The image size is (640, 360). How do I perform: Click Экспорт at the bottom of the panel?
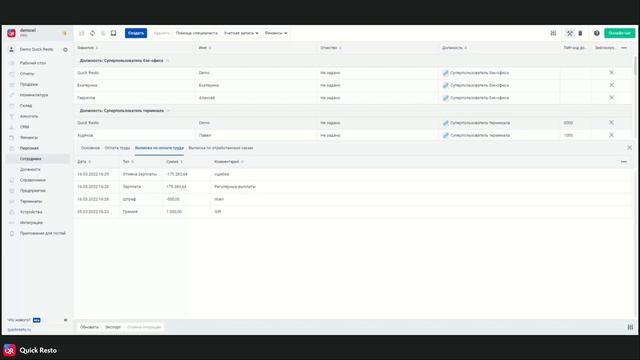(113, 327)
